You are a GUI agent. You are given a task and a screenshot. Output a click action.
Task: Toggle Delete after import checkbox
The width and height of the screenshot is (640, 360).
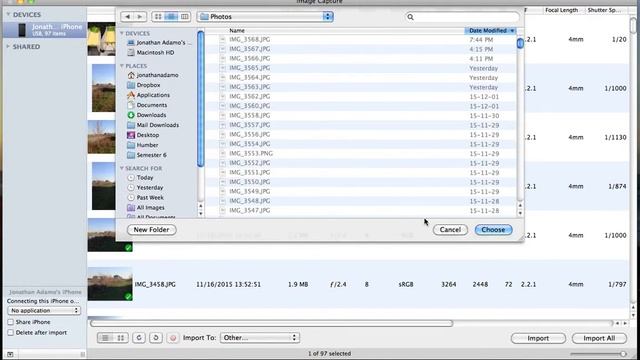tap(11, 333)
